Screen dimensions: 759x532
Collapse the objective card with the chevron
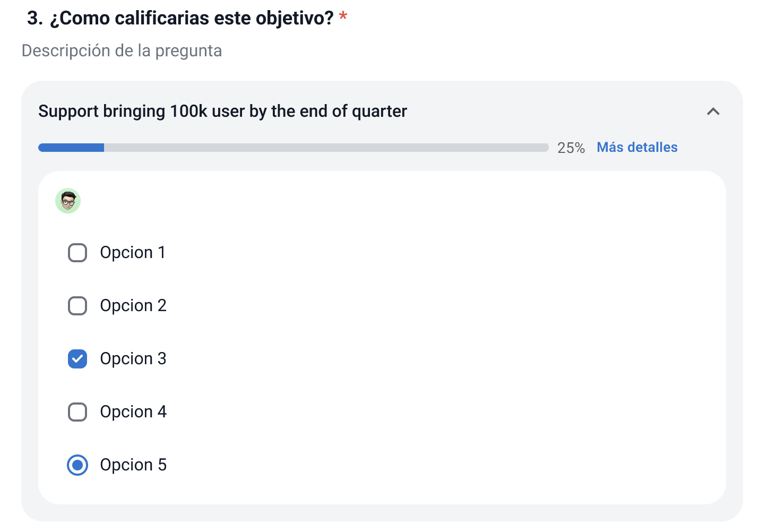click(713, 111)
